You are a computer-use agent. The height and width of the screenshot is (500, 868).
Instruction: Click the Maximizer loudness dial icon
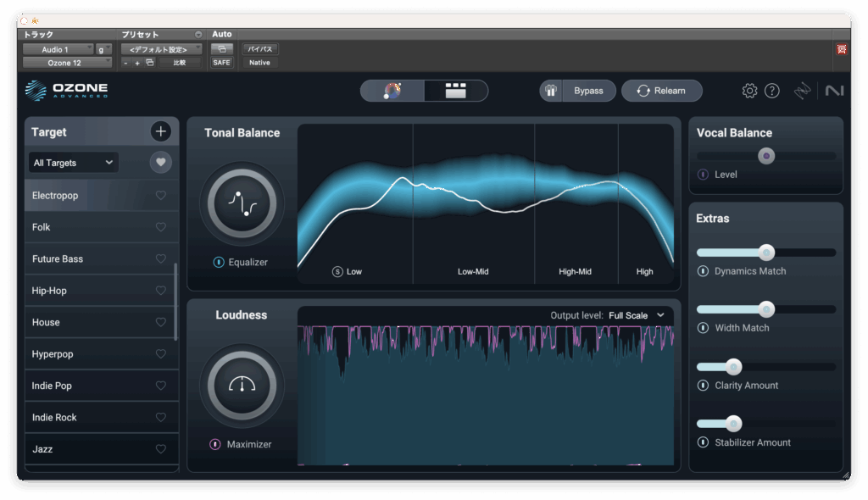pyautogui.click(x=242, y=386)
